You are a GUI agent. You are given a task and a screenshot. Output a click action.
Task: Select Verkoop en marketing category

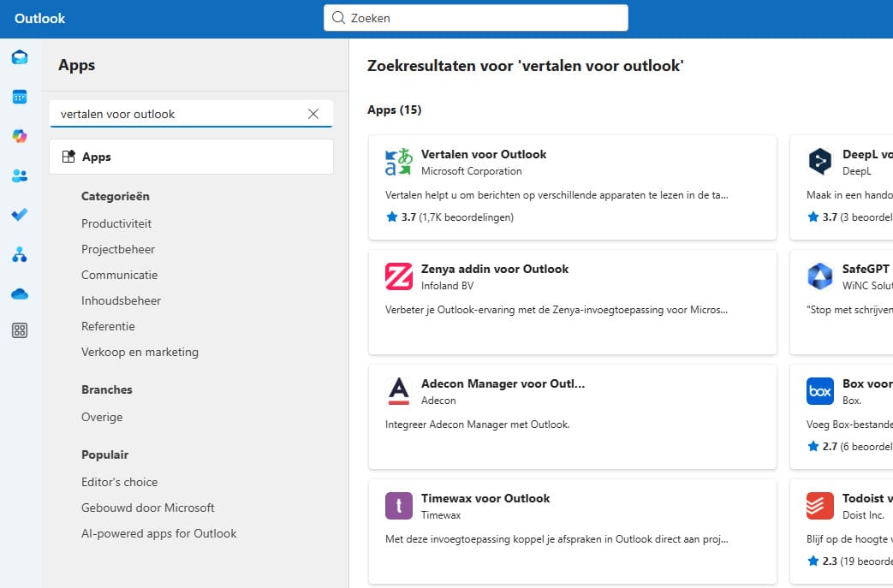coord(140,352)
